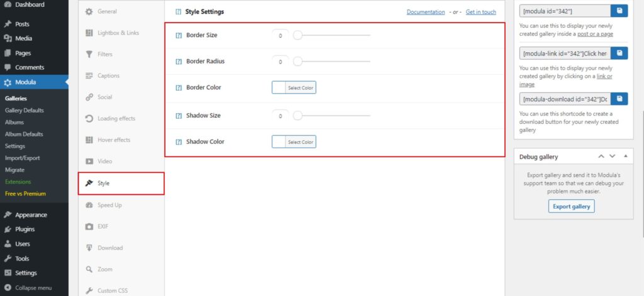
Task: Move the Debug gallery panel up
Action: (601, 156)
